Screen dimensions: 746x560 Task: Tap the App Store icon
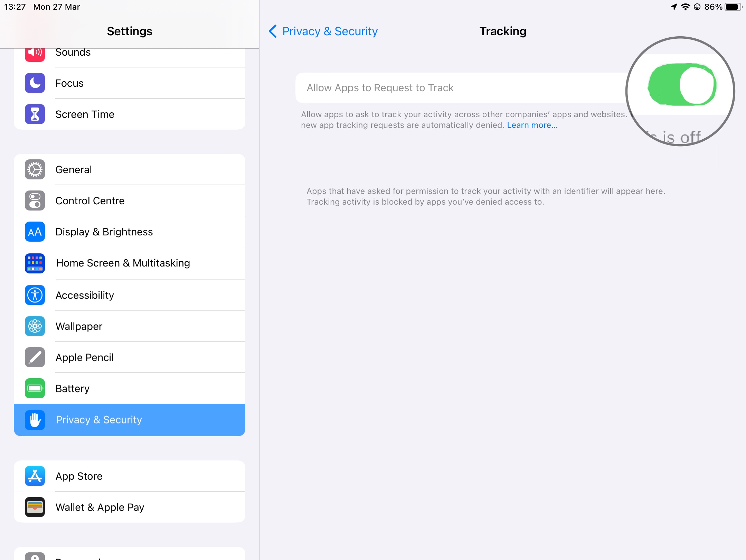[x=35, y=476]
